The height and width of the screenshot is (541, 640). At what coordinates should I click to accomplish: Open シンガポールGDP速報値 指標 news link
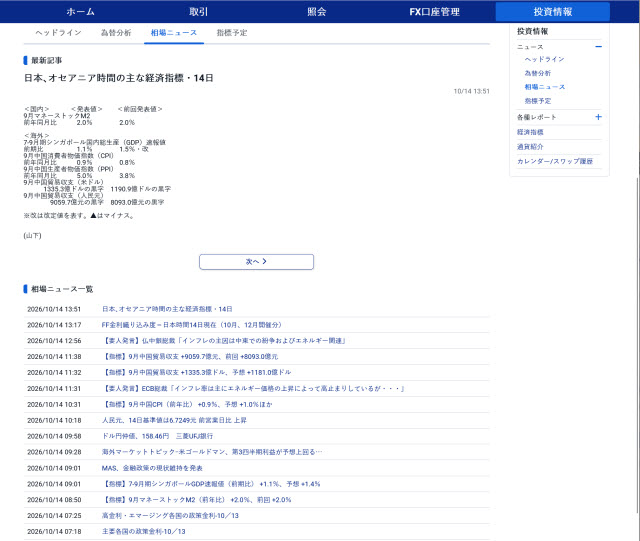tap(211, 484)
